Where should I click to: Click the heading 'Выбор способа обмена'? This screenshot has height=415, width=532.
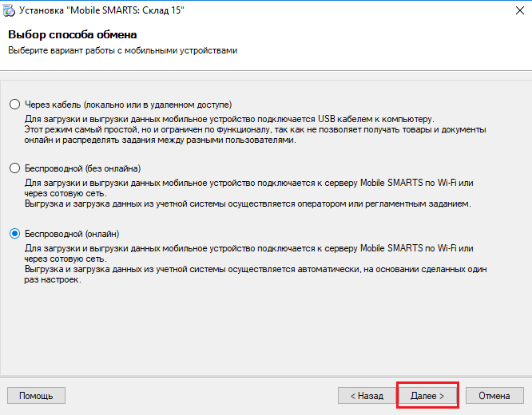(73, 34)
